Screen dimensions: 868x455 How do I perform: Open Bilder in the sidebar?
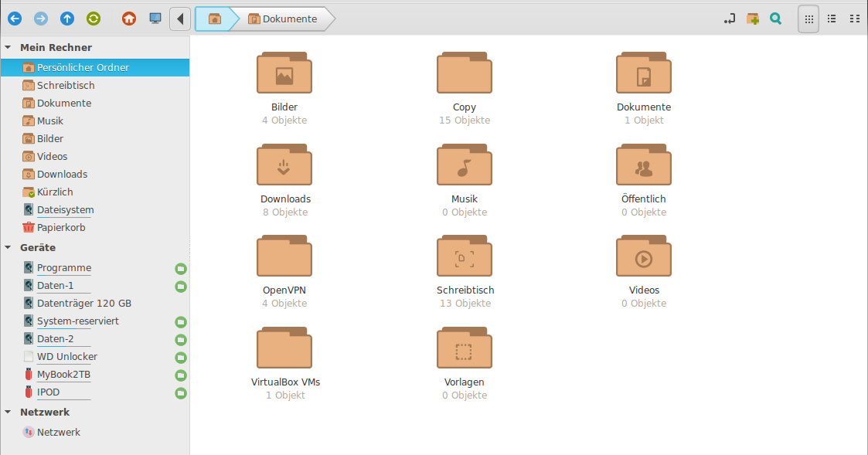tap(94, 138)
